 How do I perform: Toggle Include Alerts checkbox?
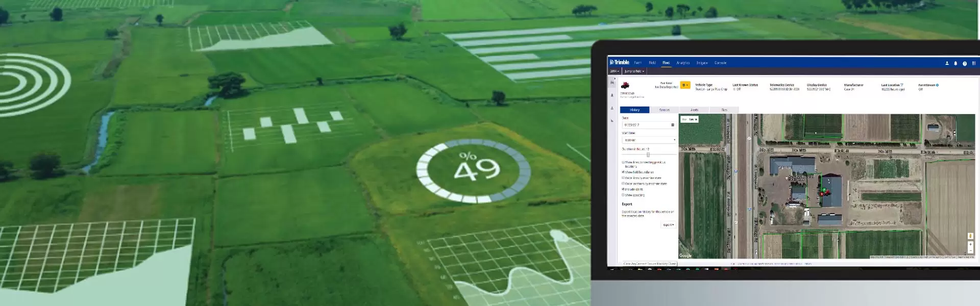tap(623, 189)
